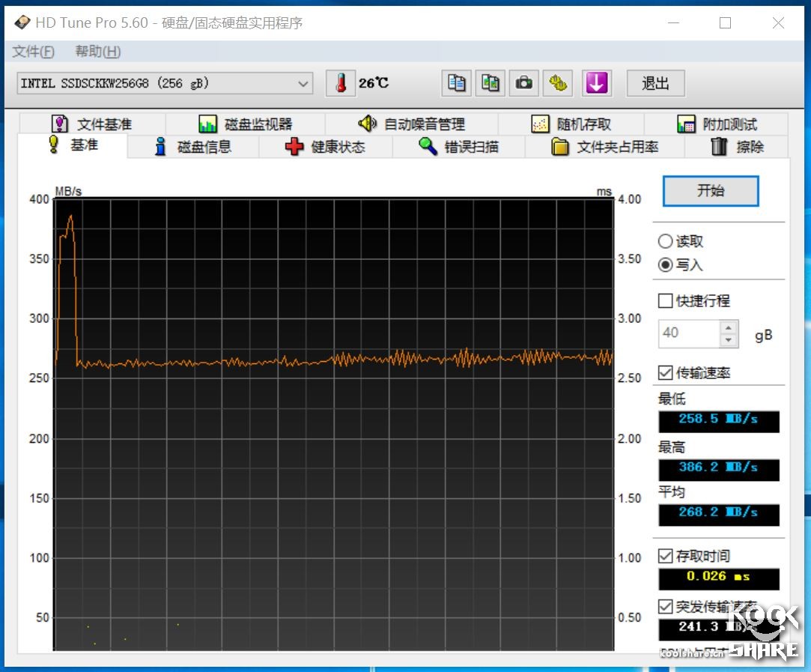Open the 帮助(H) menu
Screen dimensions: 811x672
(x=97, y=51)
